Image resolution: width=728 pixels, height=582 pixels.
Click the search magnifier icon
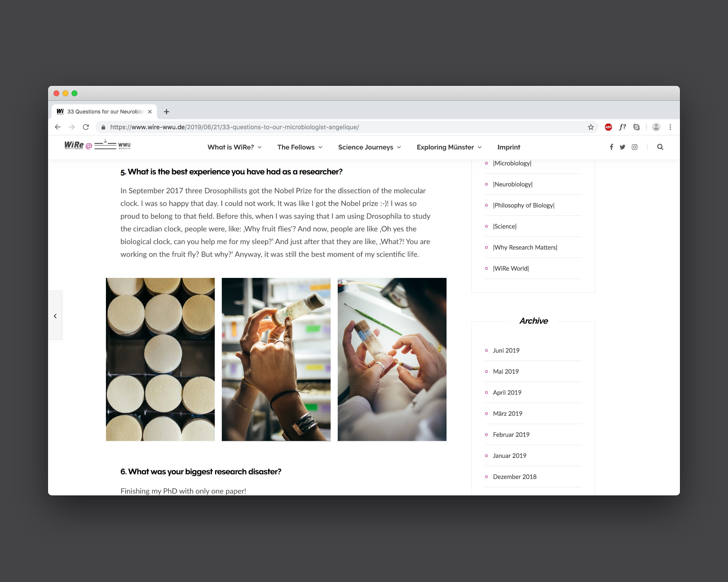tap(660, 147)
